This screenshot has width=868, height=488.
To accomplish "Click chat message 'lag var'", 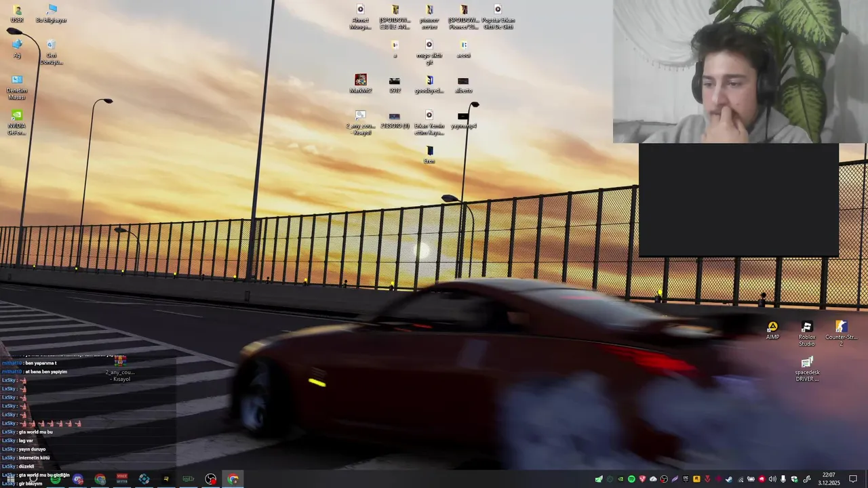I will click(x=26, y=441).
